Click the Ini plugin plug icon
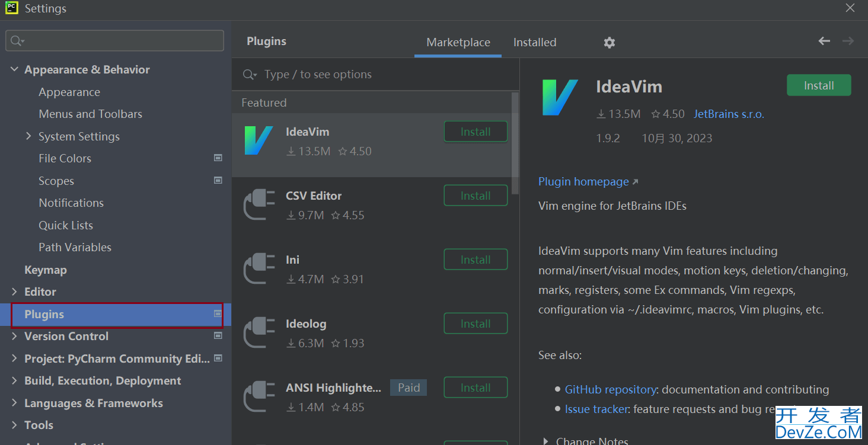 click(x=260, y=268)
